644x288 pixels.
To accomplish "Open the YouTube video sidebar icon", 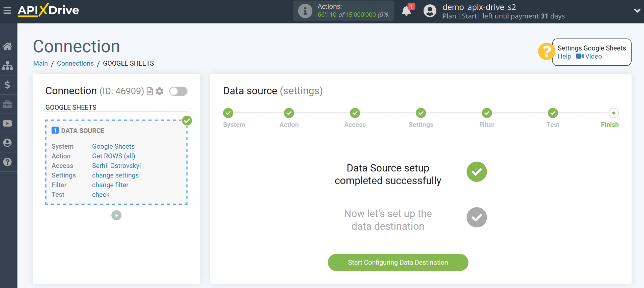I will (x=7, y=124).
